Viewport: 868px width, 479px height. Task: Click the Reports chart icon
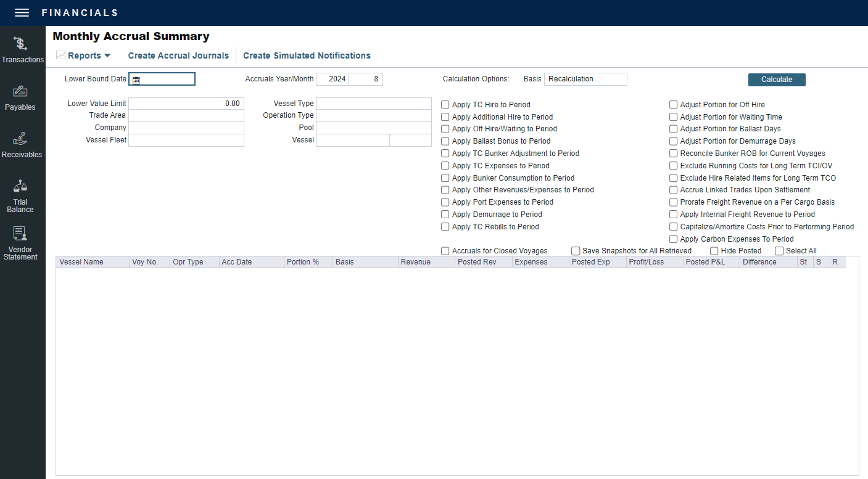60,55
